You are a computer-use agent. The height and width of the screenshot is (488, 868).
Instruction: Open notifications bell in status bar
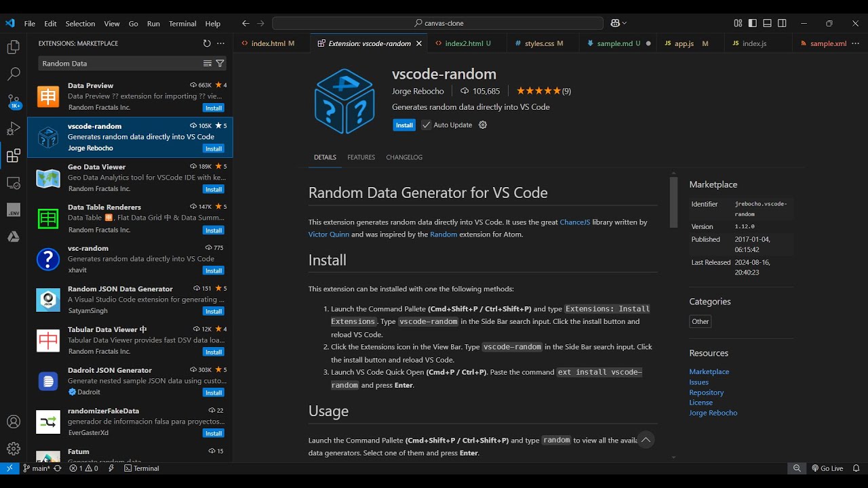[x=856, y=468]
